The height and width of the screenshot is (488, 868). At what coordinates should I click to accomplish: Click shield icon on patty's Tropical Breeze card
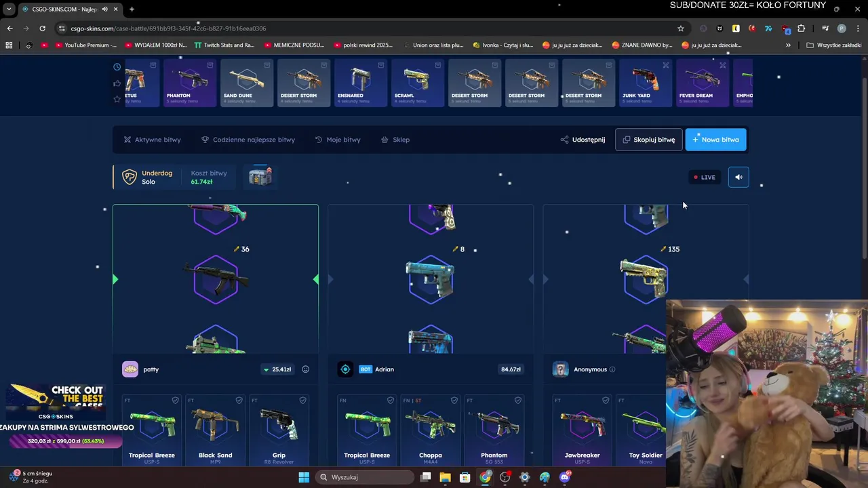(175, 401)
